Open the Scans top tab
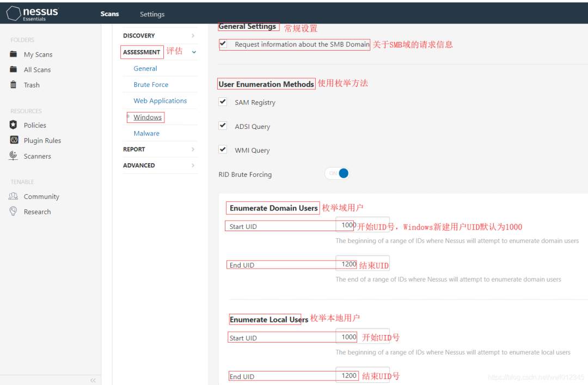The image size is (588, 385). pos(109,14)
